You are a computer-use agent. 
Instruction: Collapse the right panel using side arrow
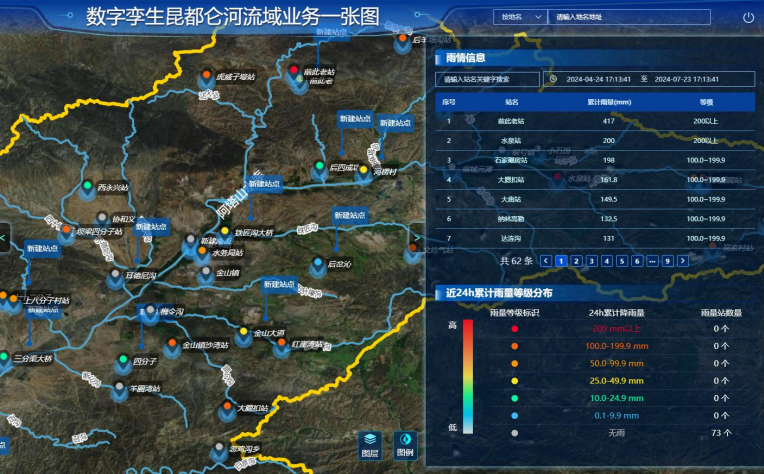pyautogui.click(x=417, y=237)
